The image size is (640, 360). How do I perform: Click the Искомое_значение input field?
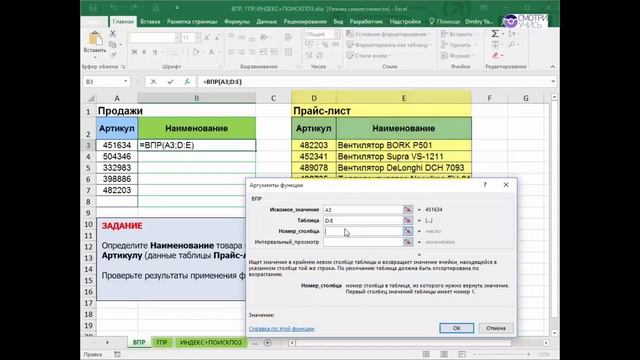tap(362, 209)
